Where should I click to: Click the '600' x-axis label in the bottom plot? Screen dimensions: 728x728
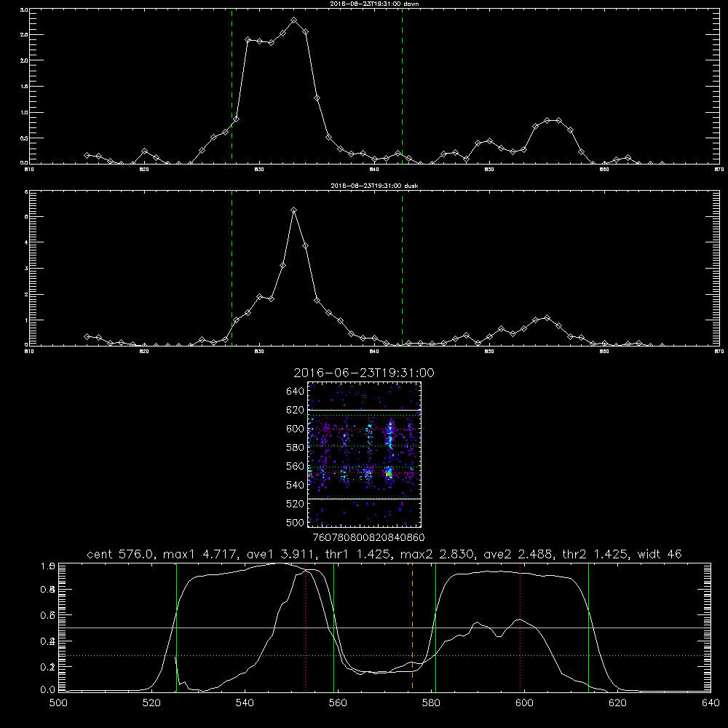[x=524, y=703]
